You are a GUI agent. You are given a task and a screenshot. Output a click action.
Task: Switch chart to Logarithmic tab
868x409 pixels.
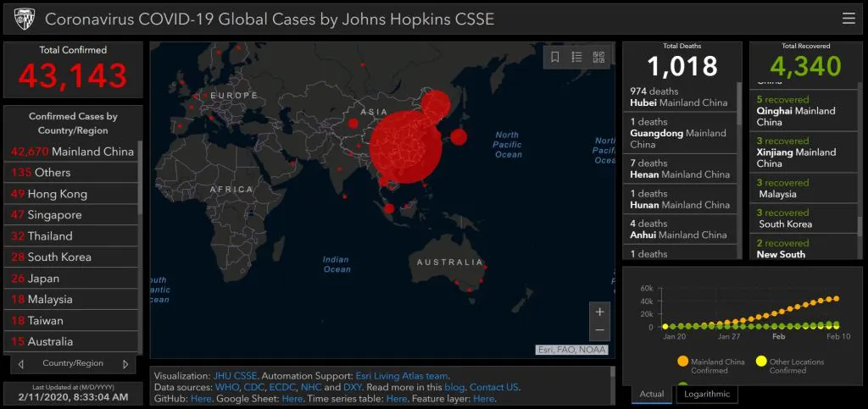click(x=707, y=394)
